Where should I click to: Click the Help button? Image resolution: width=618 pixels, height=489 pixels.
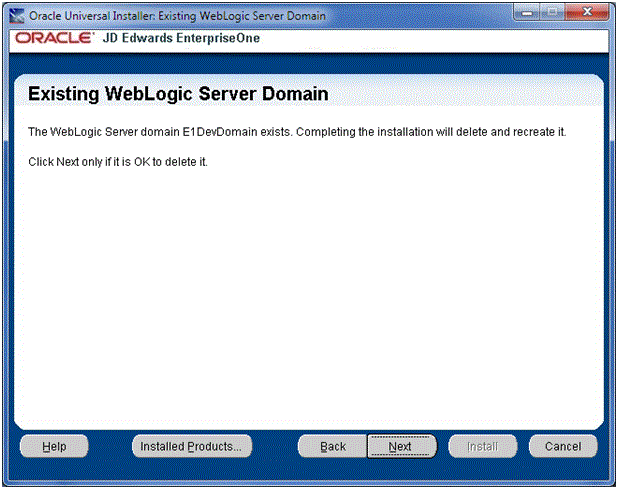coord(54,446)
